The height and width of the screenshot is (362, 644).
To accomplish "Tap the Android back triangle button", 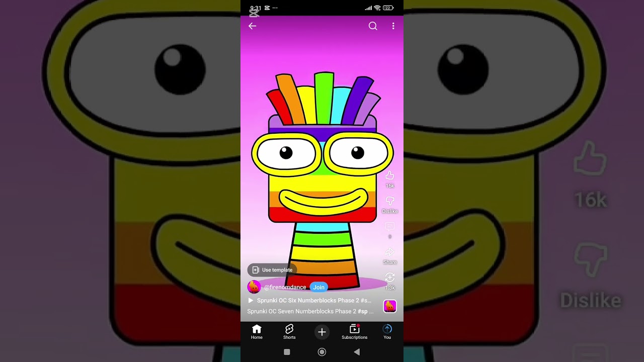I will (357, 352).
